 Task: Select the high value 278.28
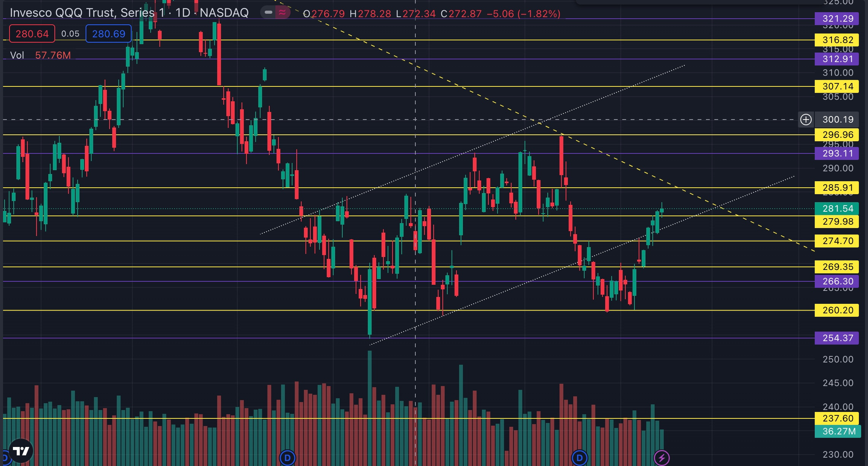374,14
